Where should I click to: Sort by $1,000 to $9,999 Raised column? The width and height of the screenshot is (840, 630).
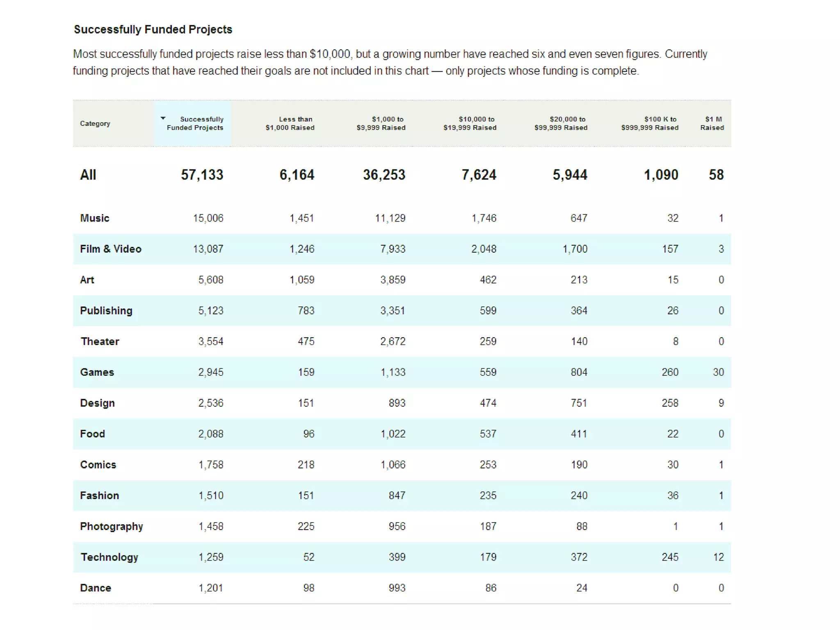point(381,123)
